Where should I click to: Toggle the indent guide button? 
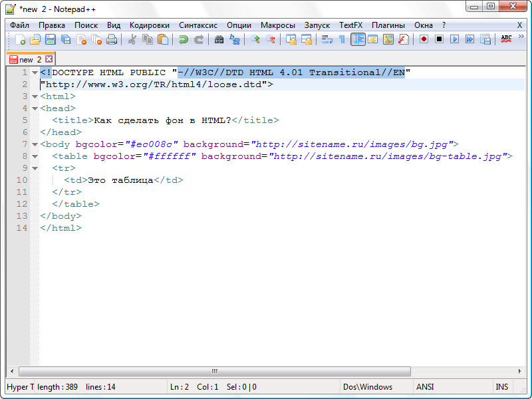coord(358,40)
